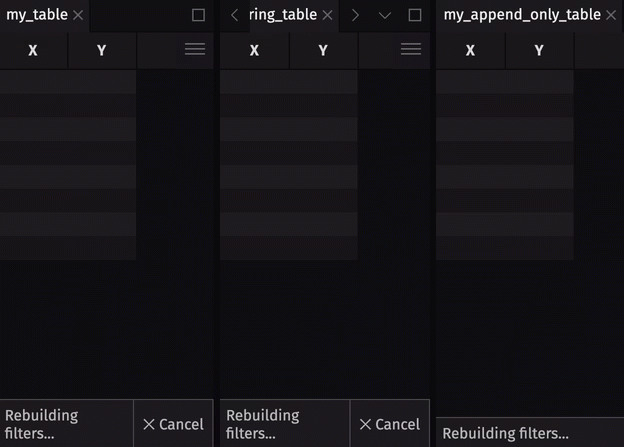
Task: Close the my_table tab
Action: click(78, 15)
